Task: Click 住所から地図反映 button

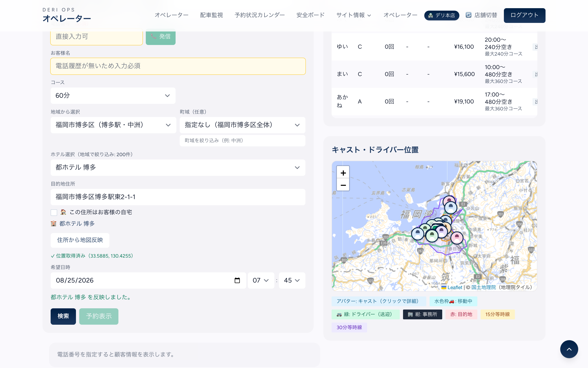Action: pyautogui.click(x=80, y=240)
